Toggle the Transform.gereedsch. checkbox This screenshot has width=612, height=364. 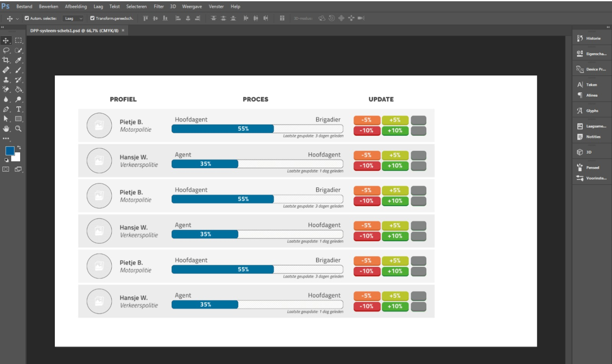point(92,18)
